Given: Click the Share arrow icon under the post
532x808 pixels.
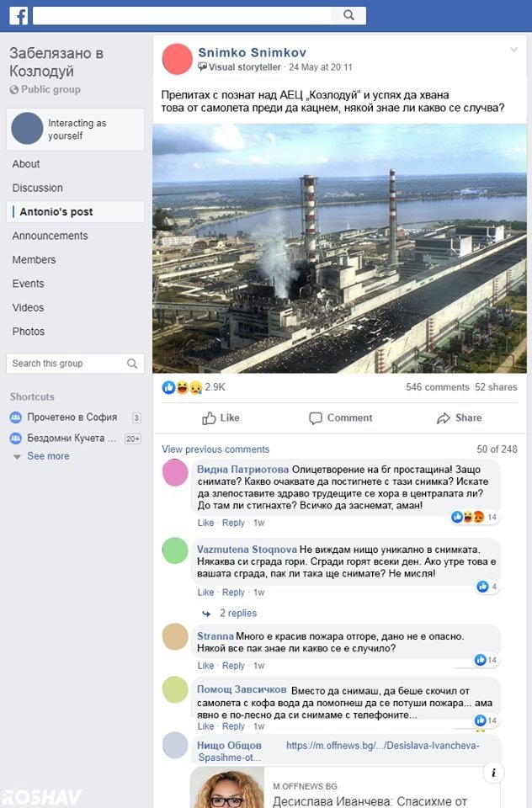Looking at the screenshot, I should click(x=444, y=418).
